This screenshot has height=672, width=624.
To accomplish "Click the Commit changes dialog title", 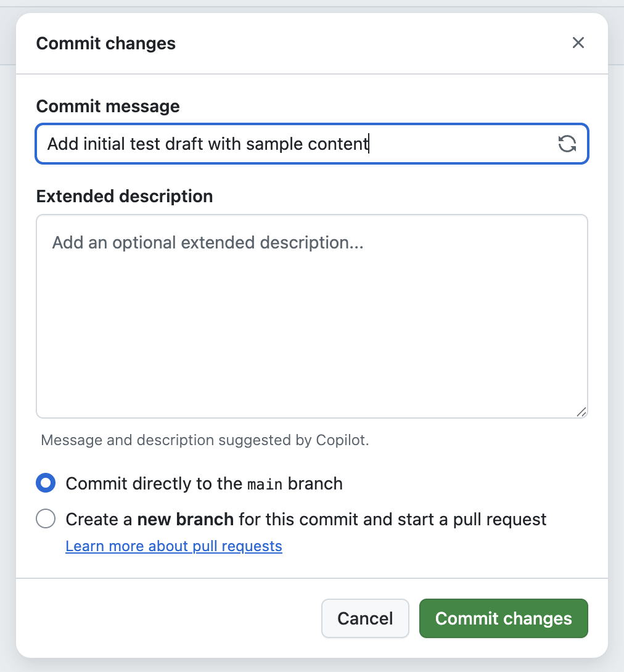I will pos(106,43).
